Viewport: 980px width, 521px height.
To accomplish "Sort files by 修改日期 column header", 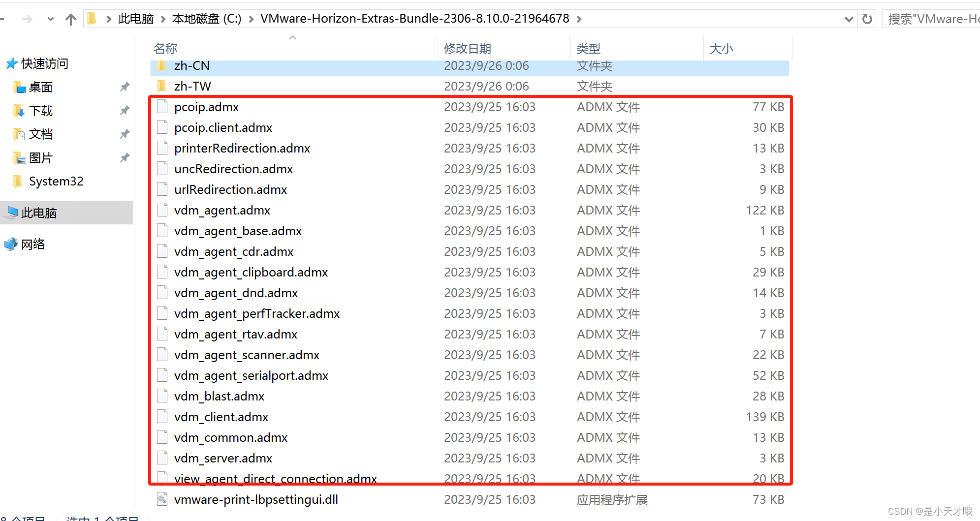I will coord(468,49).
